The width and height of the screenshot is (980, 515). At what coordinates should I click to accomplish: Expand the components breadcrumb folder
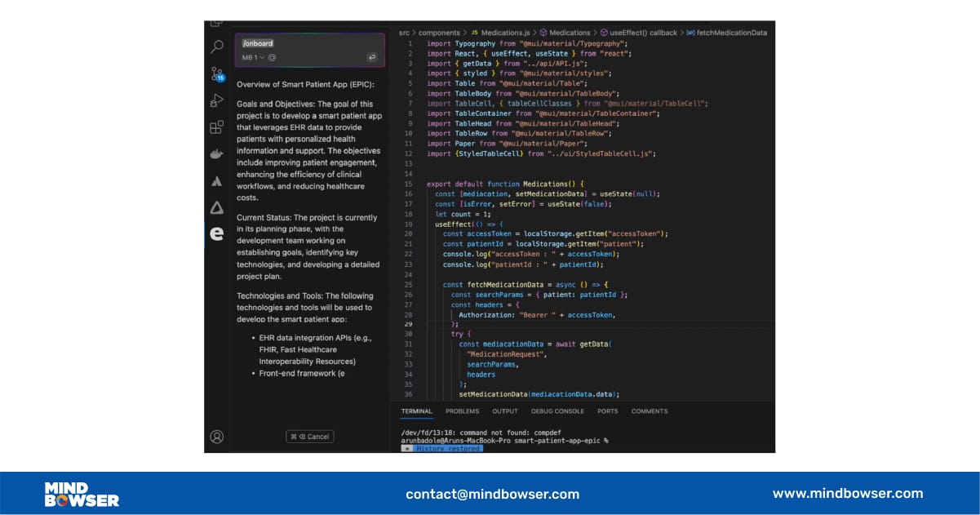pyautogui.click(x=440, y=33)
